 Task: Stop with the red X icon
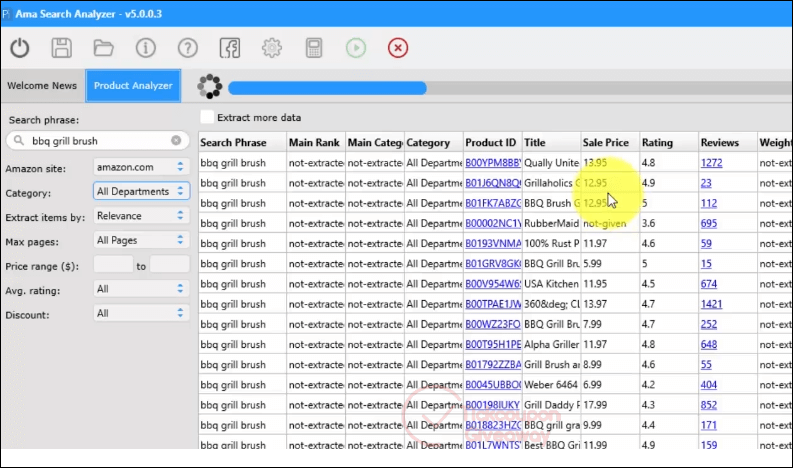pos(398,48)
